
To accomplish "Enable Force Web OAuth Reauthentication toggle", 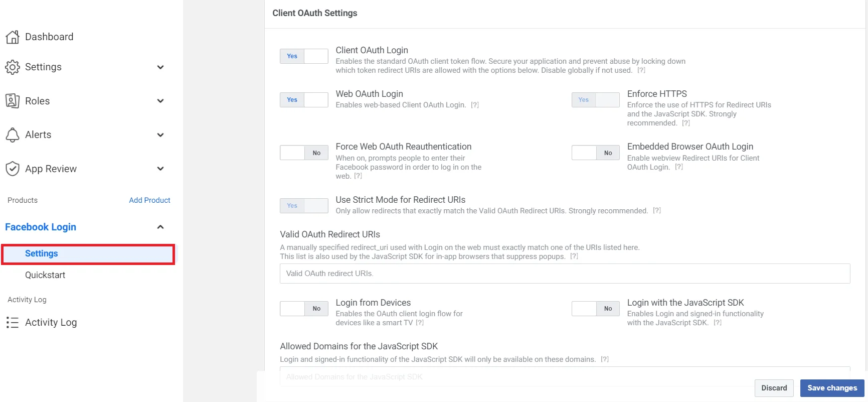I will pyautogui.click(x=304, y=153).
